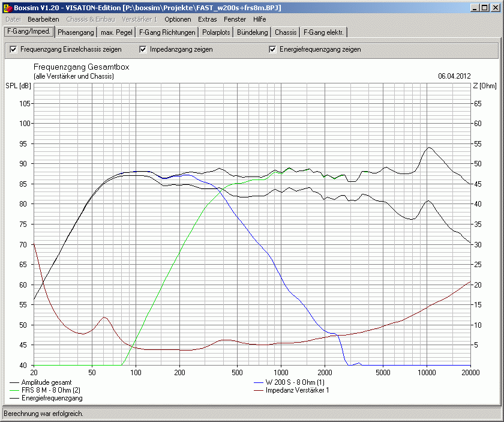Viewport: 504px width, 422px height.
Task: Enable 'Frequenzgang Einzelchassis zeigen' checkbox
Action: point(13,49)
